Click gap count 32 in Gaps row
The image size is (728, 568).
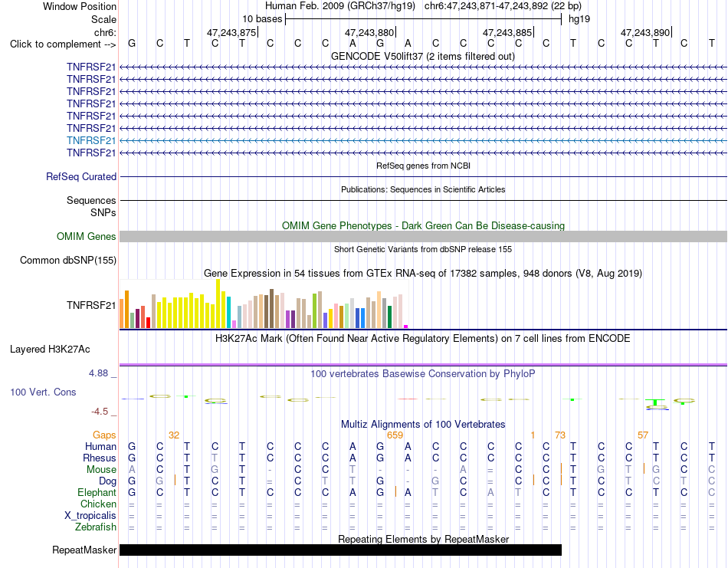(174, 435)
